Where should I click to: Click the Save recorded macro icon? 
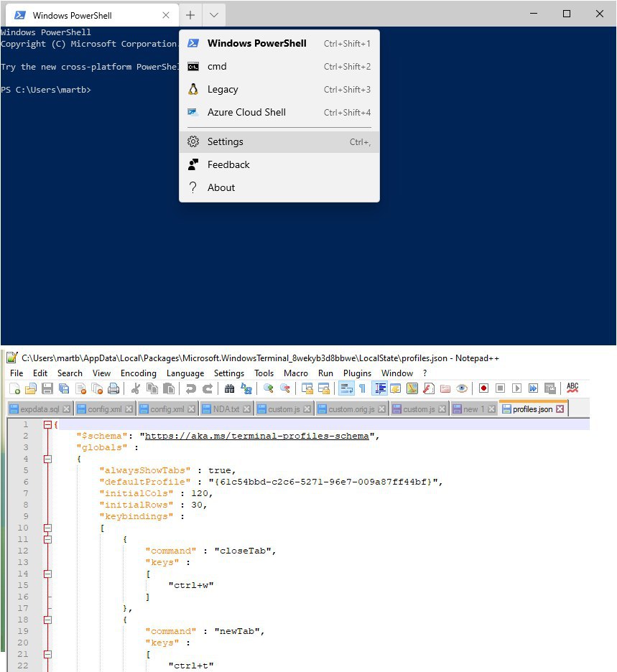(x=549, y=388)
